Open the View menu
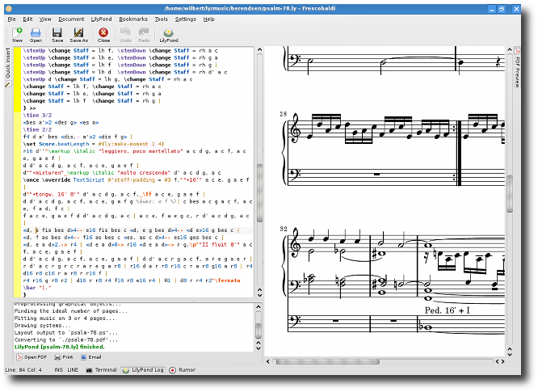538x392 pixels. pos(45,19)
